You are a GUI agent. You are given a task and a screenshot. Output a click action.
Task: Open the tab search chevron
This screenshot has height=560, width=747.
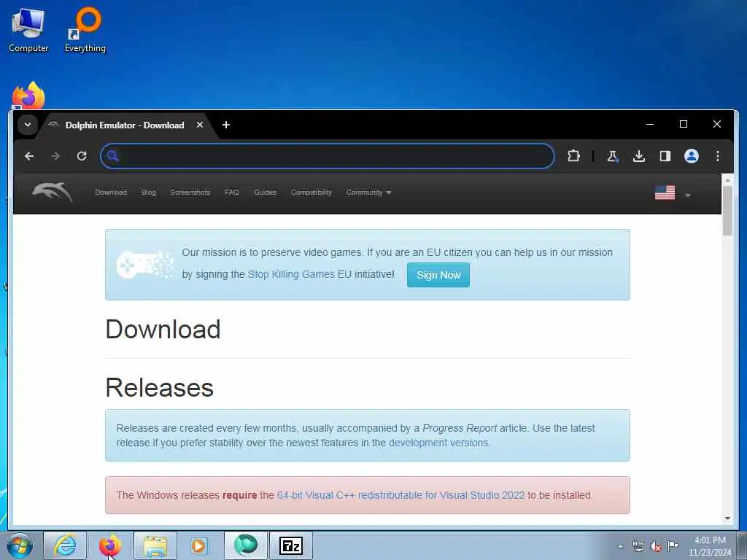click(28, 125)
